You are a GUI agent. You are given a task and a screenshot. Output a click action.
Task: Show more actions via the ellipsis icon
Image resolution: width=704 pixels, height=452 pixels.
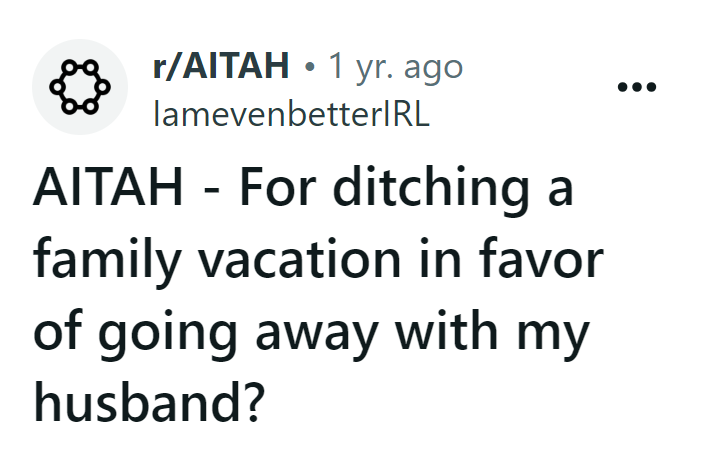tap(636, 87)
